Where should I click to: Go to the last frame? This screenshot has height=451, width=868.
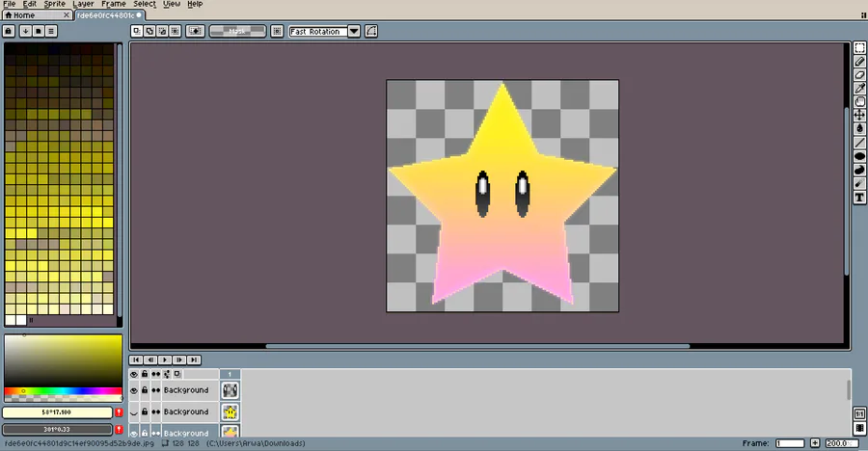(194, 359)
